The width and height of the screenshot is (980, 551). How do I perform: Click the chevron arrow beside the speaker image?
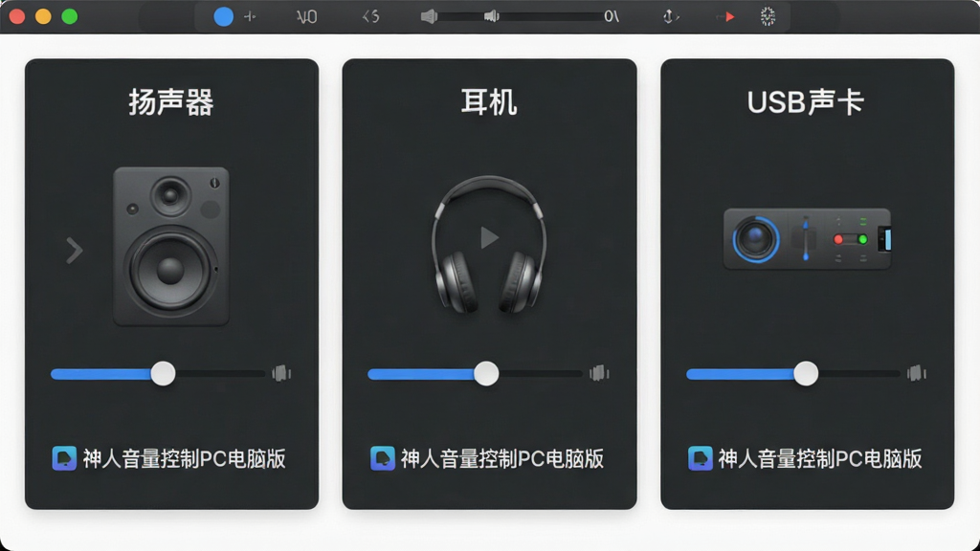[x=75, y=251]
